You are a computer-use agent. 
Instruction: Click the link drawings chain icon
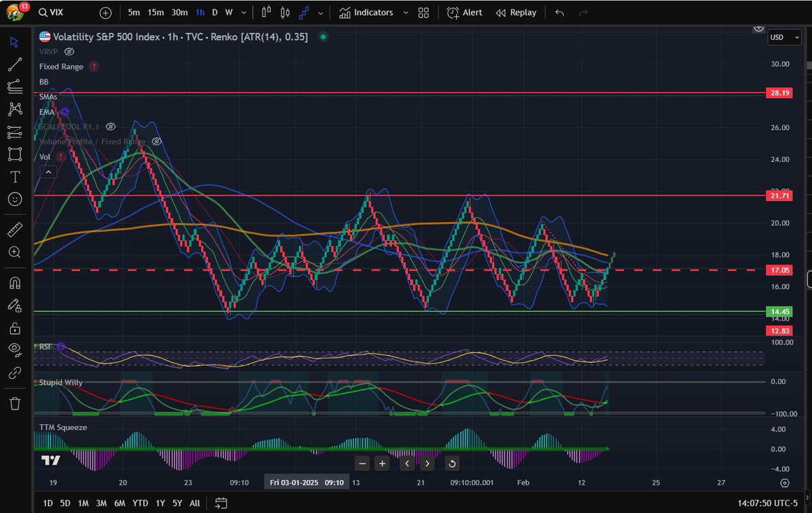click(x=15, y=373)
